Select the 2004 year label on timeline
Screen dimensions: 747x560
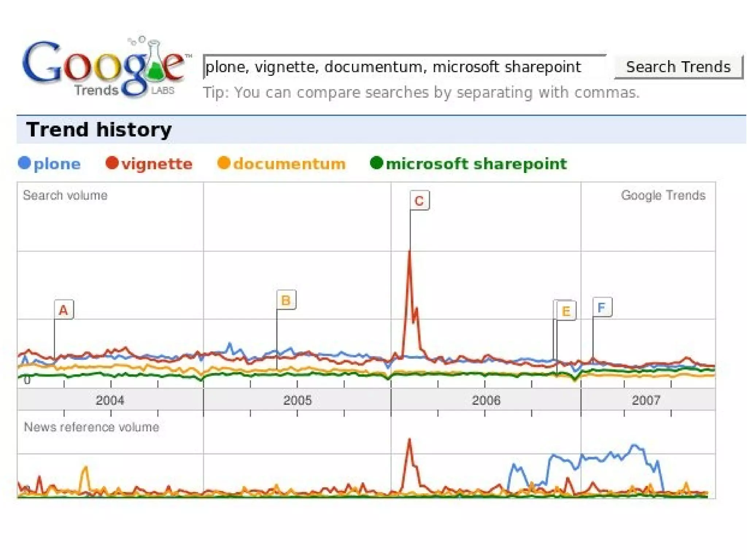pos(110,400)
